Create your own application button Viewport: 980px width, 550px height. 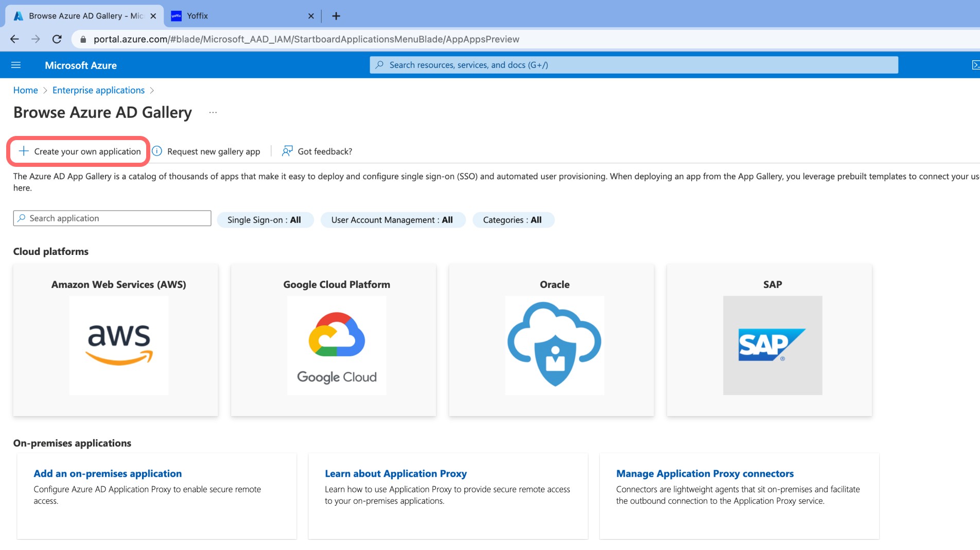(x=80, y=151)
